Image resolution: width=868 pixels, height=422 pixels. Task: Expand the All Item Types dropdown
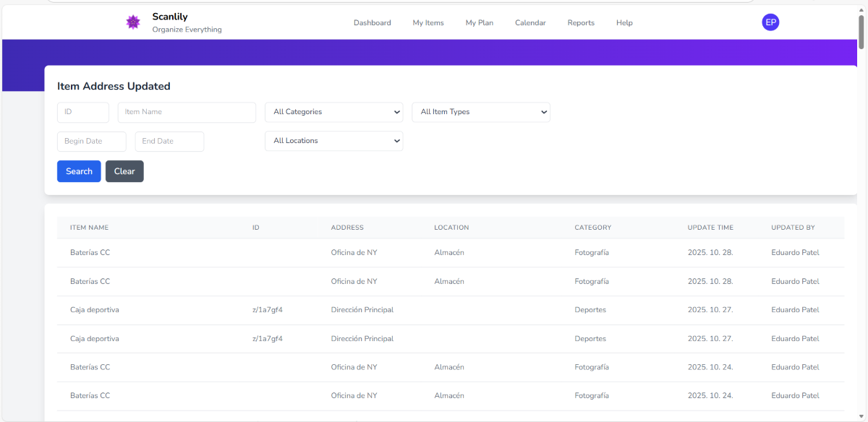pos(481,112)
